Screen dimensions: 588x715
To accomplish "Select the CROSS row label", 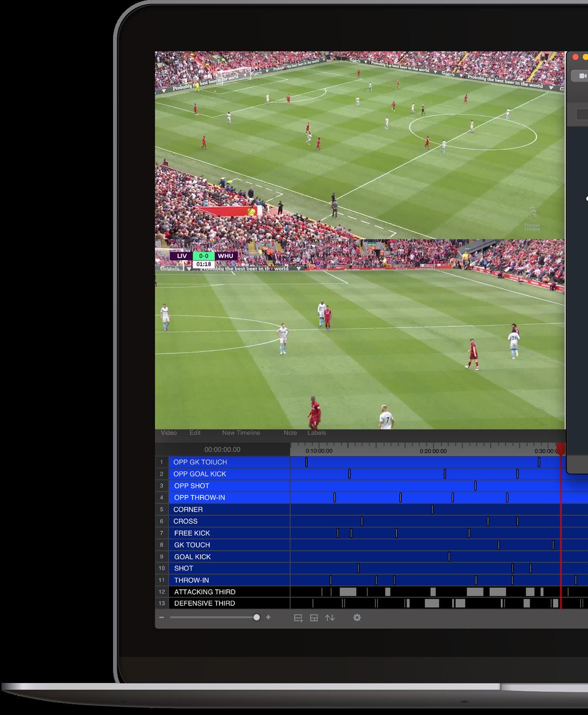I will (x=185, y=521).
